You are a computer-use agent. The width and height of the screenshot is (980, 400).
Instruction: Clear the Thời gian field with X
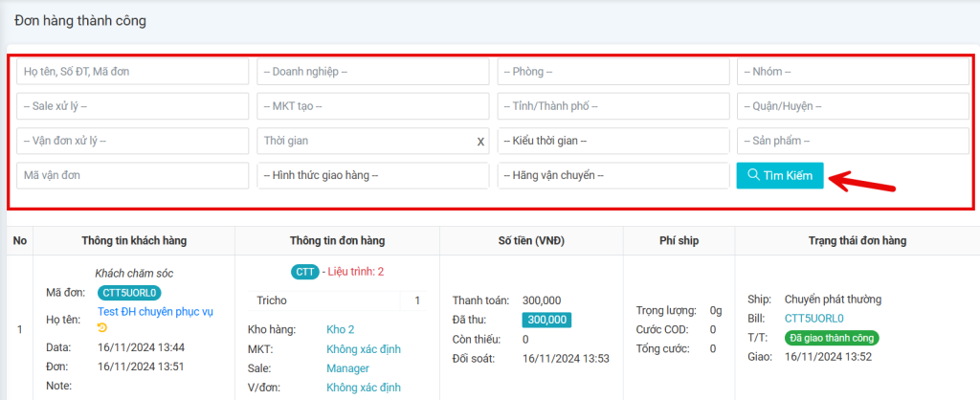coord(480,142)
